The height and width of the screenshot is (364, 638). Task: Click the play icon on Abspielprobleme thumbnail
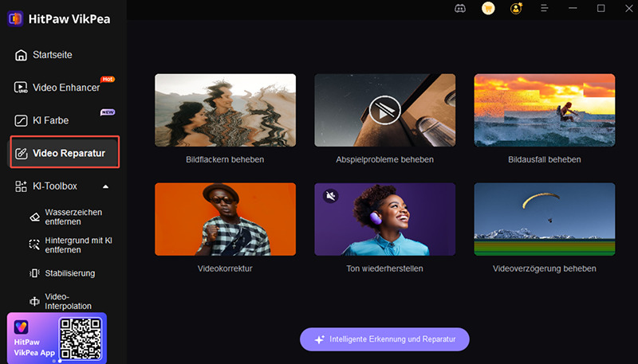(x=384, y=110)
